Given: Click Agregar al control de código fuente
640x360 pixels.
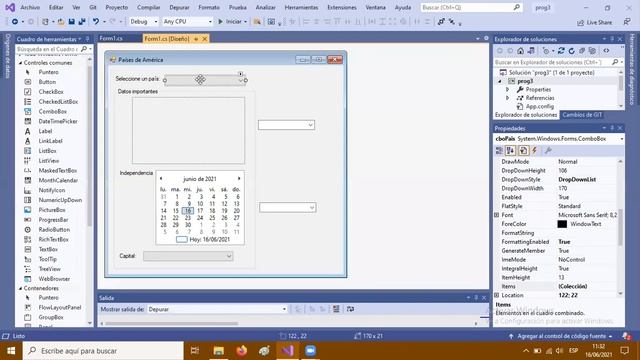Looking at the screenshot, I should click(561, 336).
